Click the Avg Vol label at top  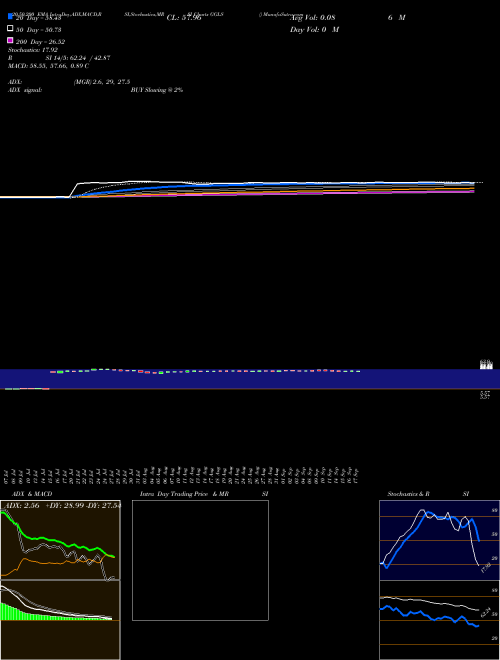pyautogui.click(x=312, y=18)
